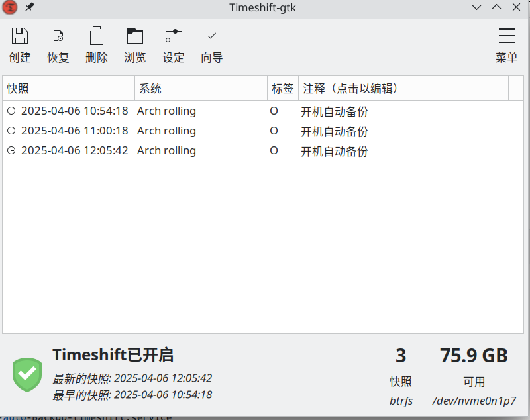Click the clock icon of snapshot 11:00:18

click(11, 131)
